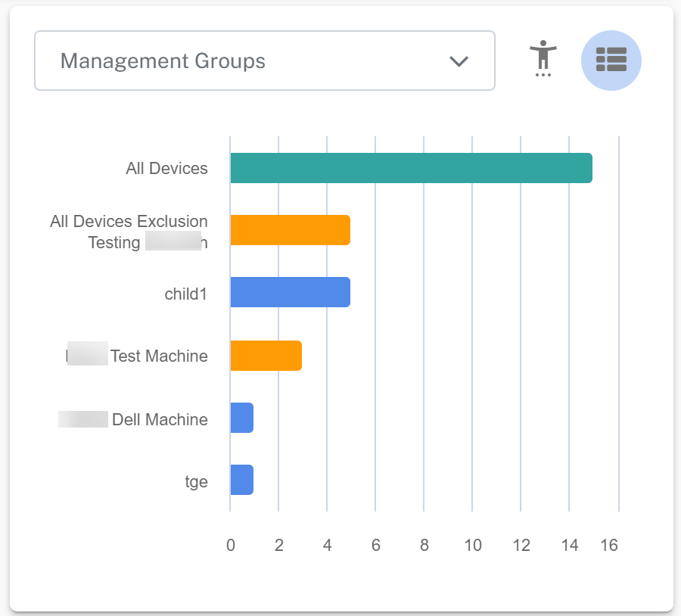681x616 pixels.
Task: Select the small blue Dell Machine bar
Action: 241,418
